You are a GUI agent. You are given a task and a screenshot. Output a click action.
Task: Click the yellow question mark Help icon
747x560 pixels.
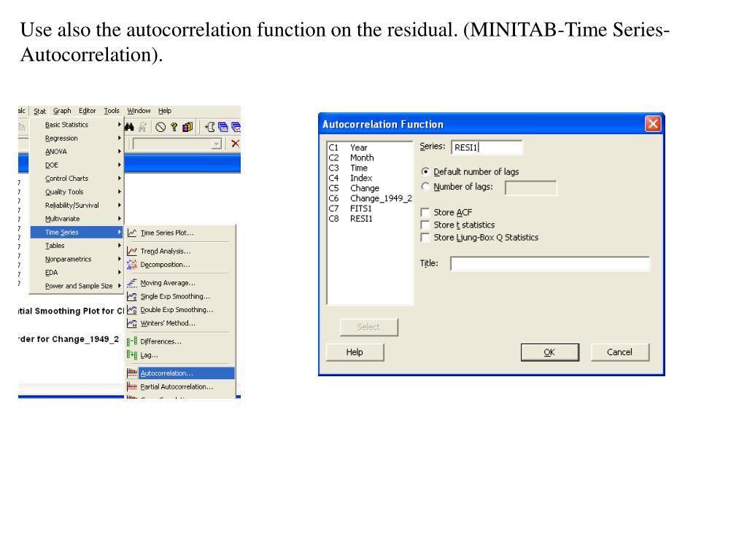pos(174,127)
